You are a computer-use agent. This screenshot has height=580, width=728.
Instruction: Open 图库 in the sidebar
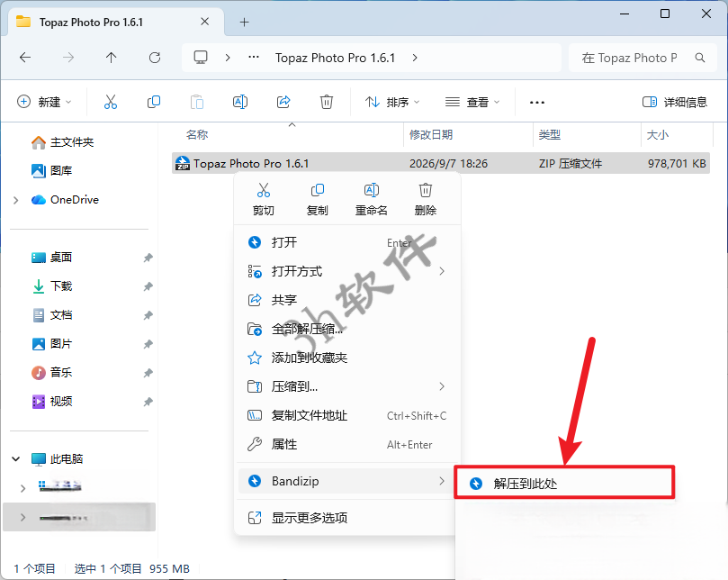pyautogui.click(x=52, y=170)
